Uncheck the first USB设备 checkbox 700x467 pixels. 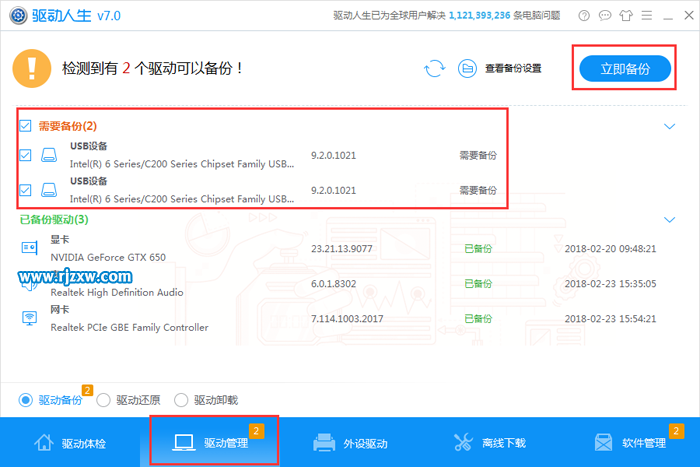click(x=25, y=155)
